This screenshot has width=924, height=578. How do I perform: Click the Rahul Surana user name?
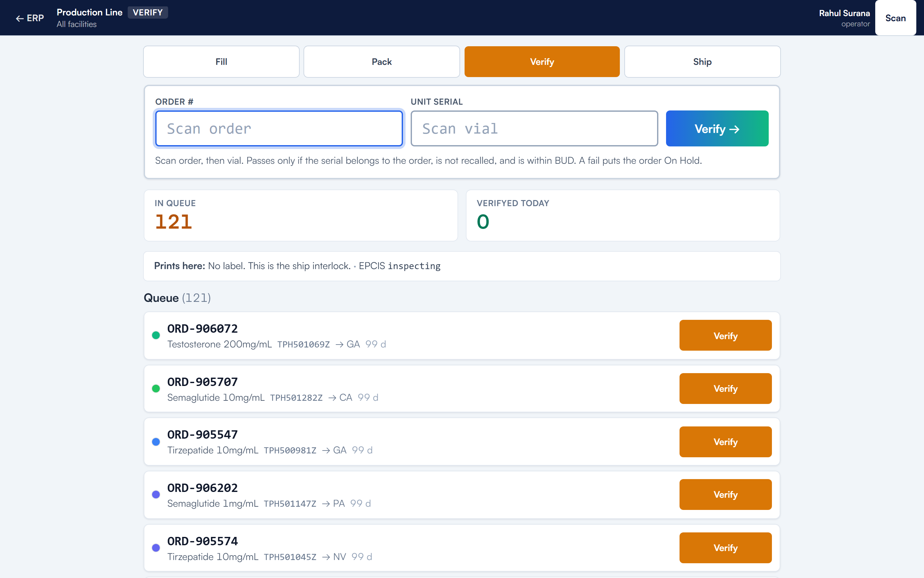pos(844,13)
